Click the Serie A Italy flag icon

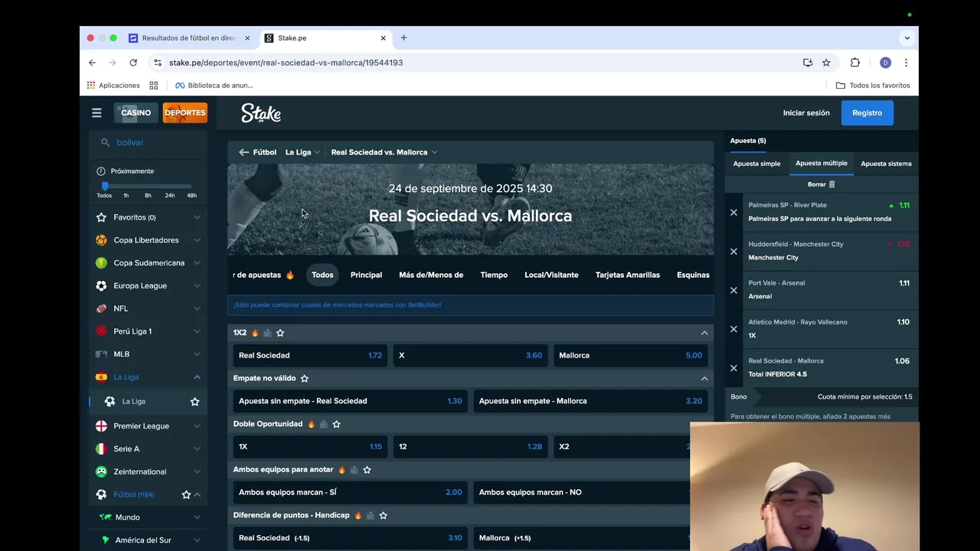pos(101,449)
